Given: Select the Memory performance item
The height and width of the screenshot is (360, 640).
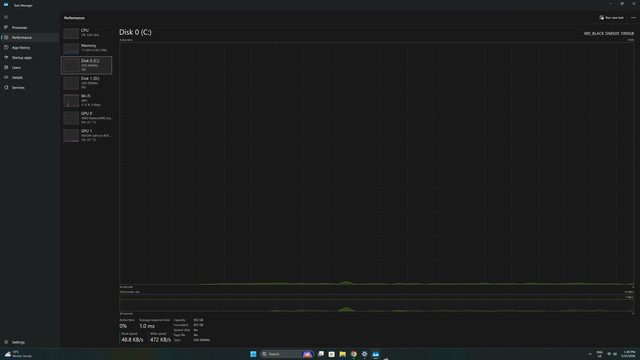Looking at the screenshot, I should click(87, 48).
